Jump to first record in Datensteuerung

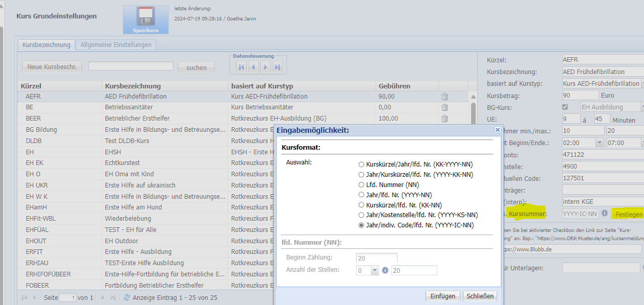241,67
